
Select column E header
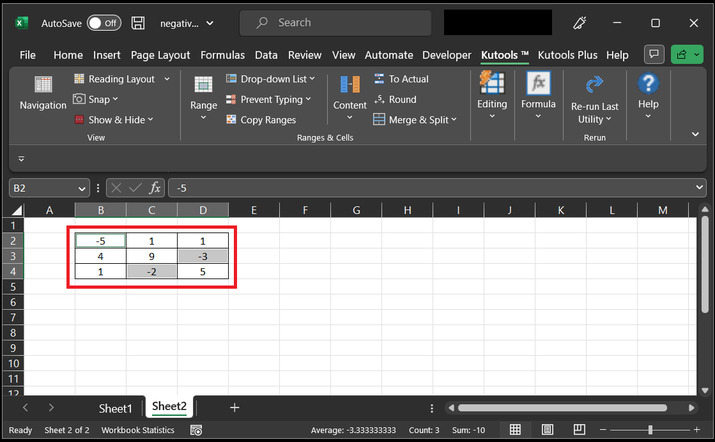(254, 210)
